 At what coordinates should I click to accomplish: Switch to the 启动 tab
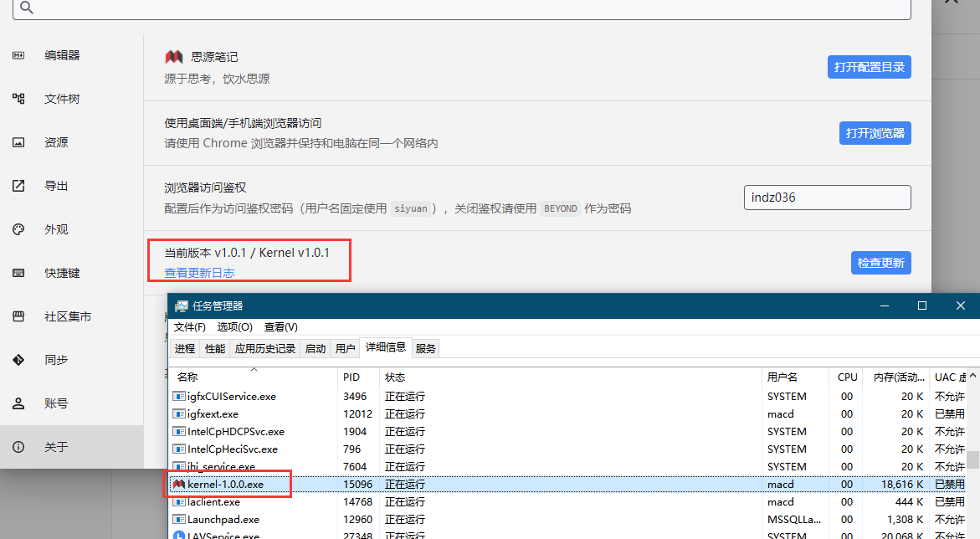click(x=315, y=348)
